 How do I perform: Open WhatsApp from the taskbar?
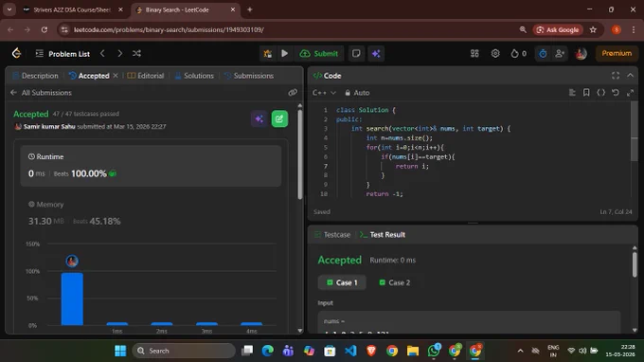pos(434,351)
